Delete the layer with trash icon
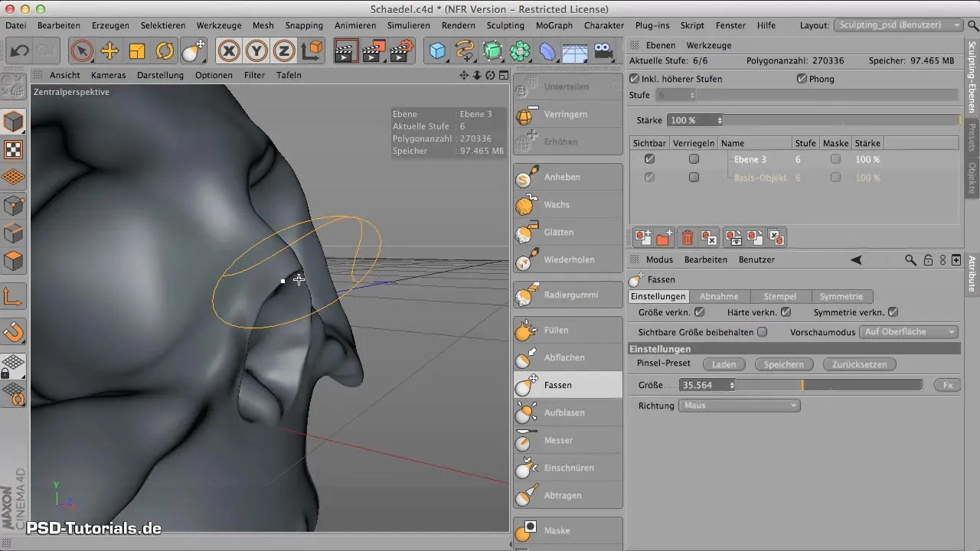Screen dimensions: 980x551 [x=688, y=238]
